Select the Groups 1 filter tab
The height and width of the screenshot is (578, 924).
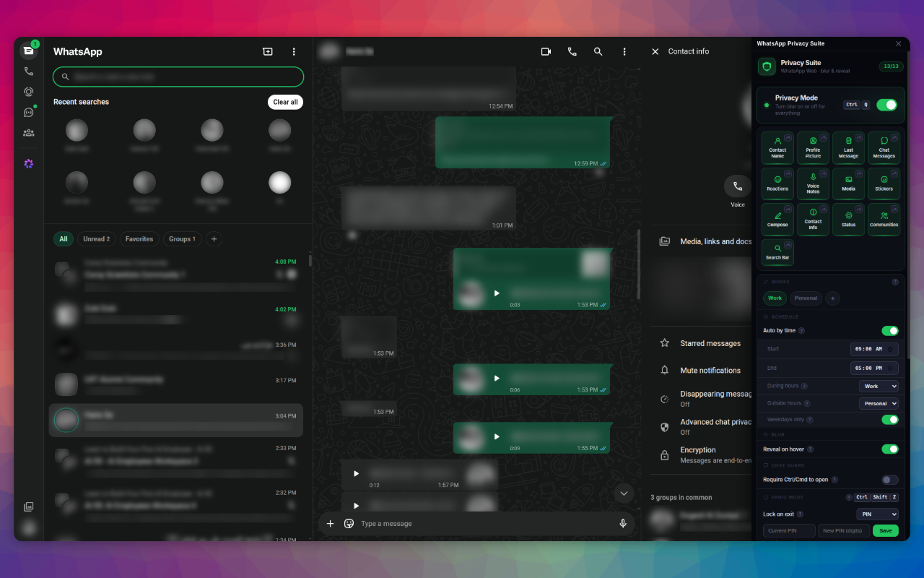[183, 239]
